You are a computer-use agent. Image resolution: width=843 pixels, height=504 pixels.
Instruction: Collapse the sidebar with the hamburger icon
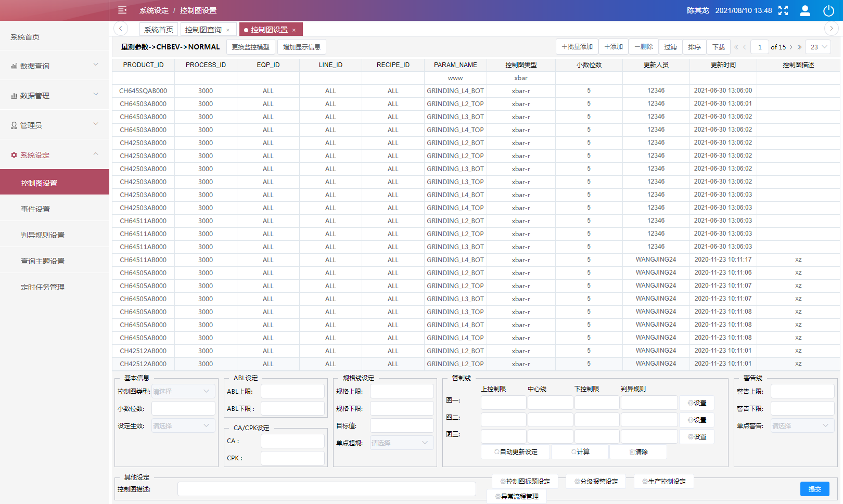tap(122, 10)
